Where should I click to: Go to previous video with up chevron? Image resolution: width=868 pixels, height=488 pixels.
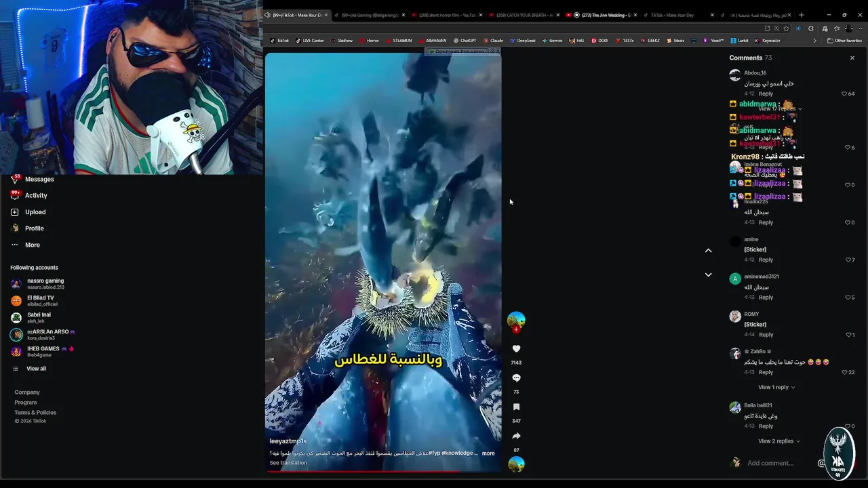[708, 250]
